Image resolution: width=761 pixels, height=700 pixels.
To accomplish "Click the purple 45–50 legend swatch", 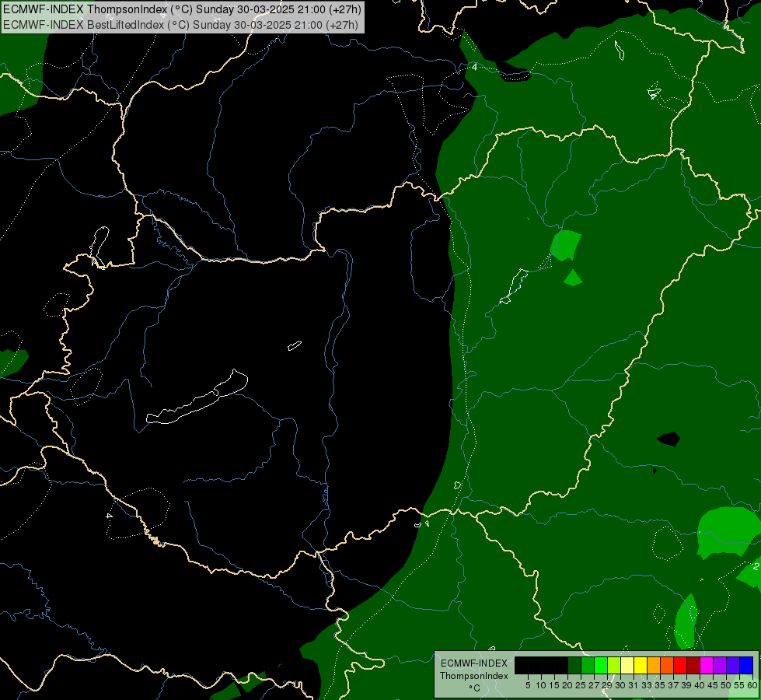I will click(x=720, y=665).
